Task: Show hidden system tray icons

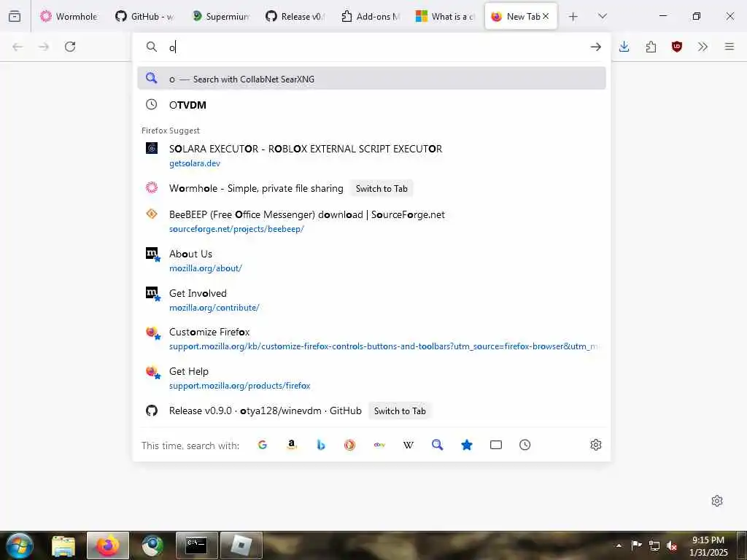Action: tap(619, 545)
